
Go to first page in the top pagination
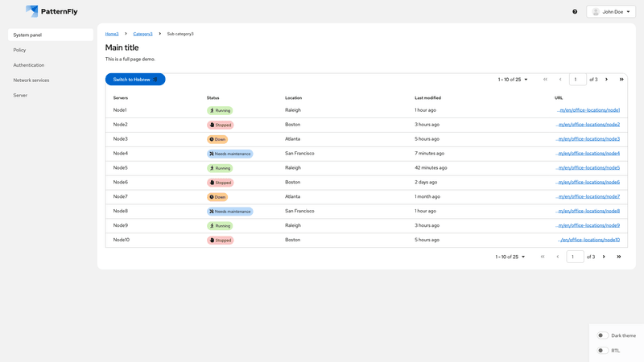point(545,79)
